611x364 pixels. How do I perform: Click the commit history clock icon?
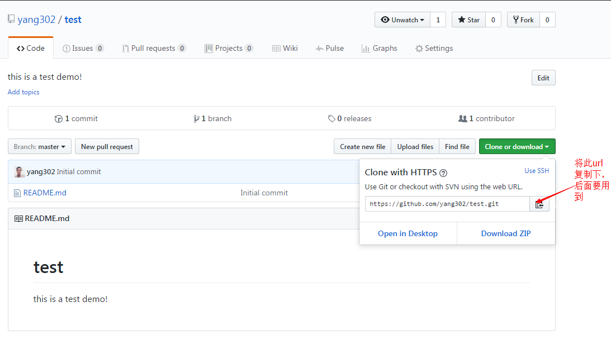click(59, 119)
